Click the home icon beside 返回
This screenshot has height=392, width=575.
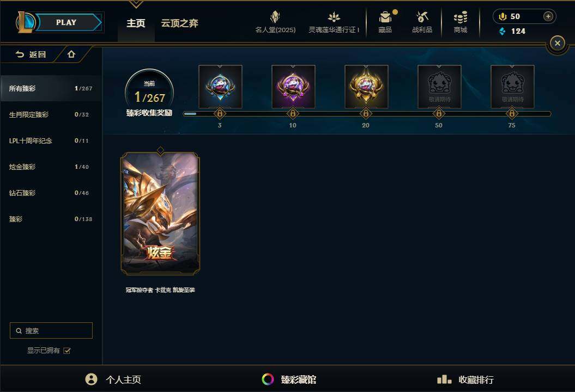point(71,54)
